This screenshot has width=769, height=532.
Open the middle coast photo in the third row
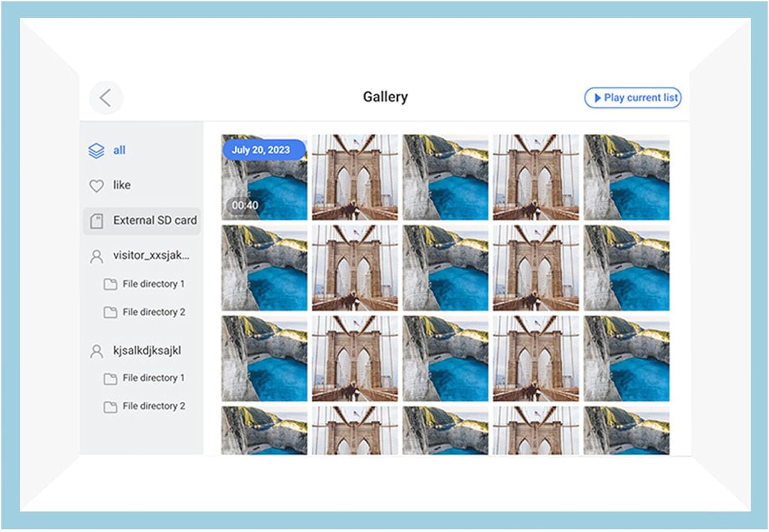pos(446,359)
